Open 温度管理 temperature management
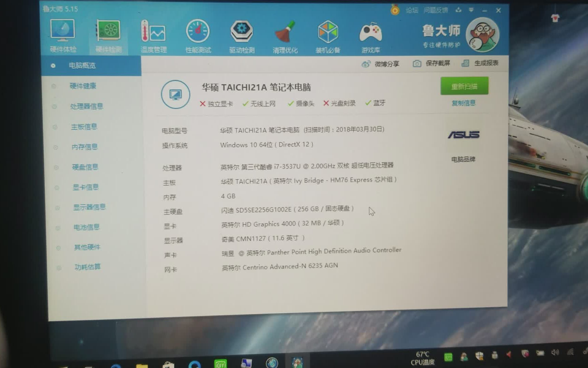Screen dimensions: 588x368 [153, 36]
